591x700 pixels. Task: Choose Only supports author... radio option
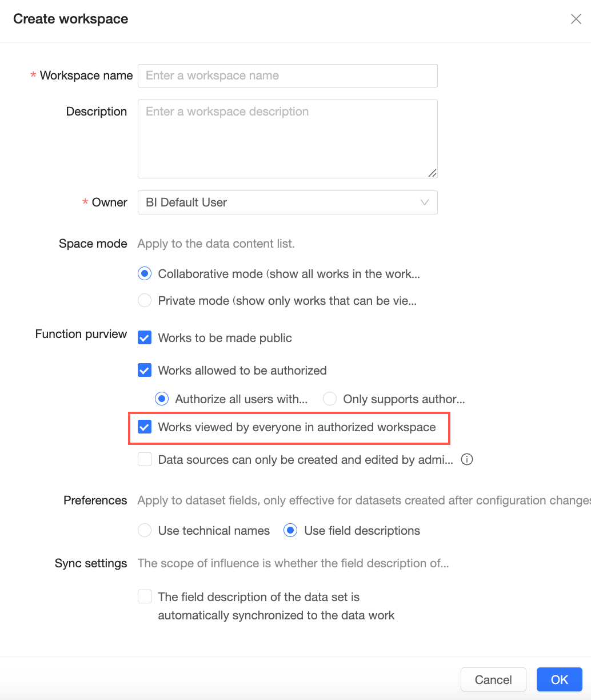pos(330,399)
